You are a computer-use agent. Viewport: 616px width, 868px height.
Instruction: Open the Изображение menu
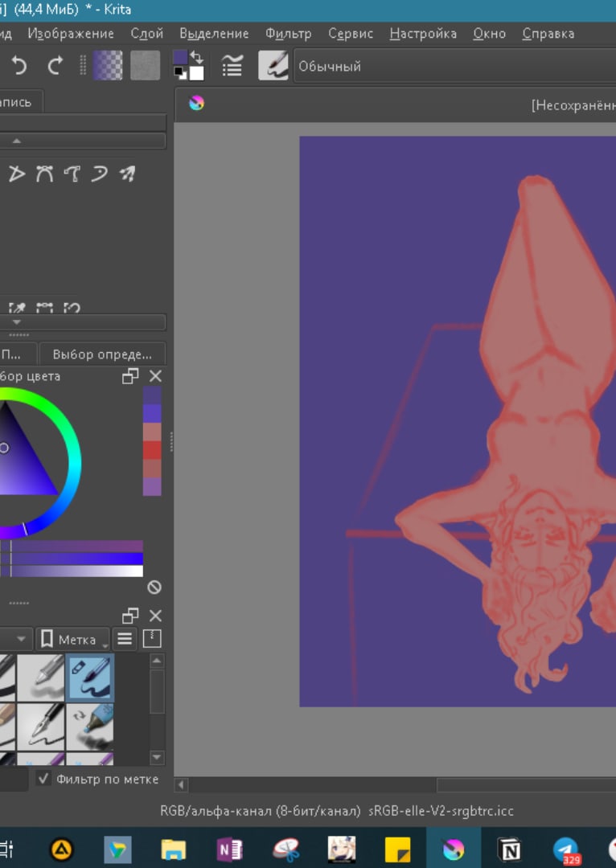coord(71,34)
